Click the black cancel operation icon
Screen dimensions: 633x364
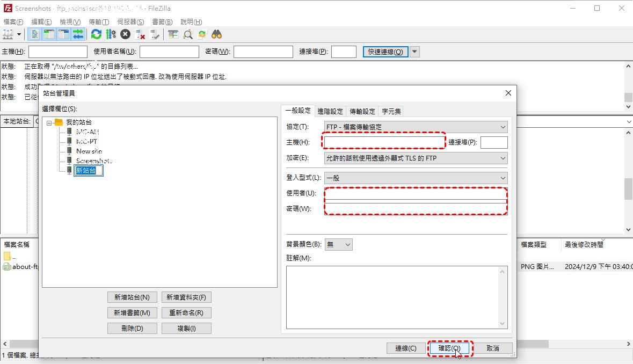[x=126, y=34]
